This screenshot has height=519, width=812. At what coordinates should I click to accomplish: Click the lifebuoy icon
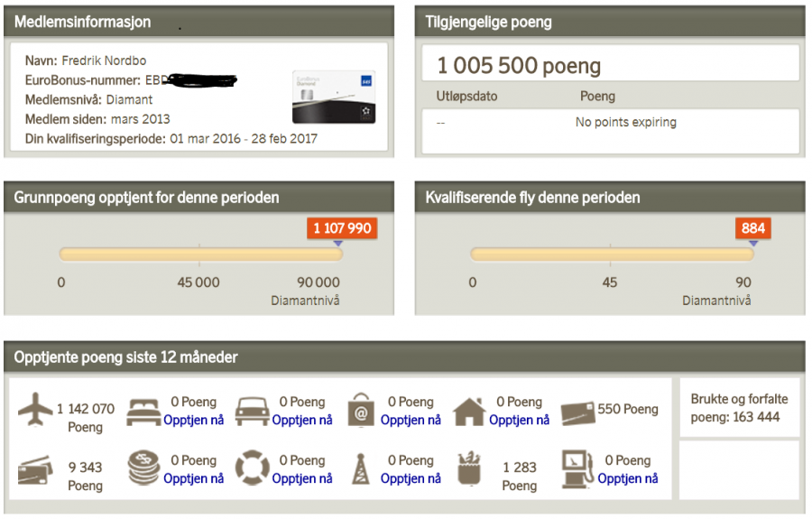[x=252, y=469]
